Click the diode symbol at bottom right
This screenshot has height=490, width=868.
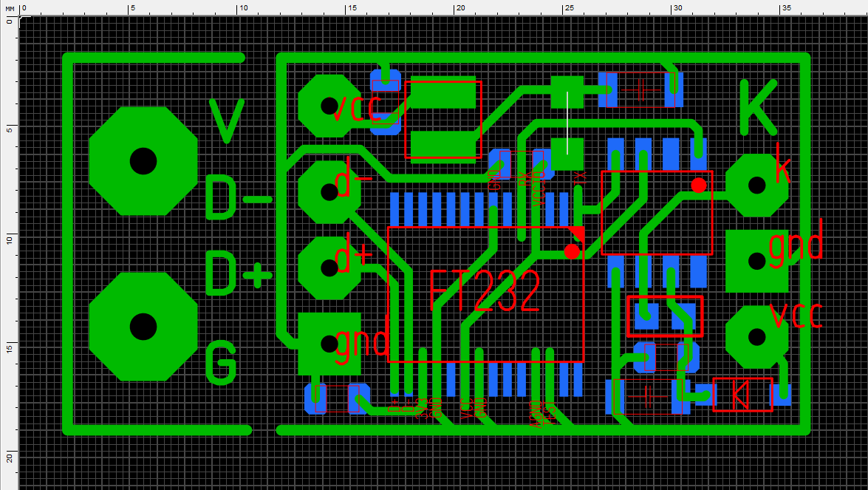742,395
